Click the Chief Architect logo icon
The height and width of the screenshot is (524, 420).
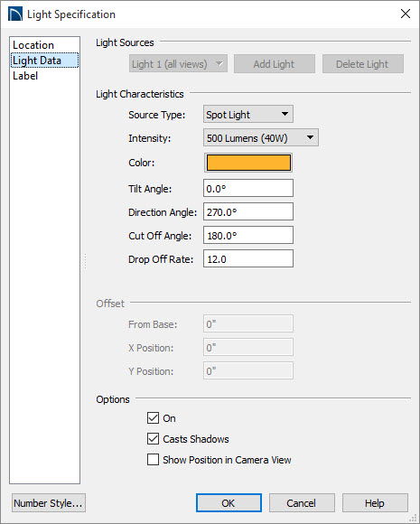15,14
